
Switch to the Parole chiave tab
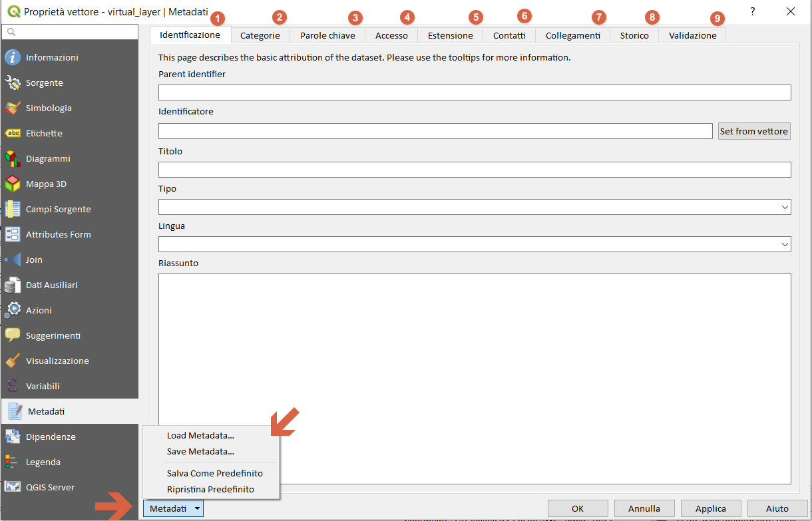[327, 35]
